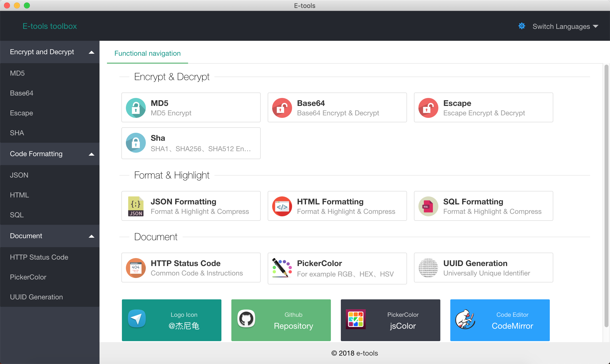This screenshot has height=364, width=610.
Task: Click the Github octocat icon
Action: click(x=247, y=319)
